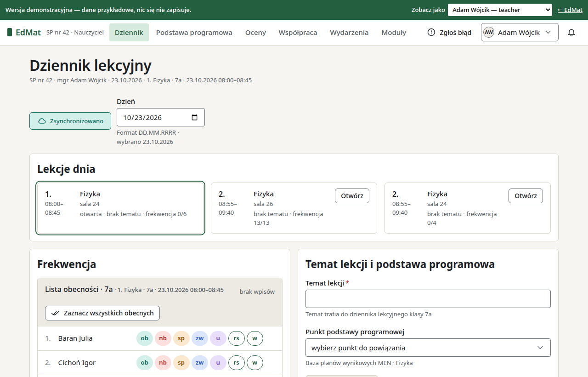Set Cichoń Igor status to rs
Viewport: 588px width, 377px height.
(x=237, y=363)
